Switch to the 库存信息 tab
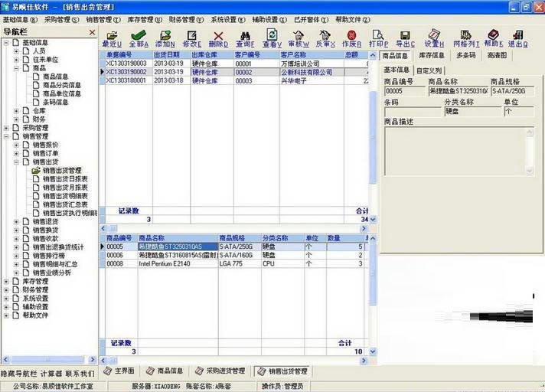Image resolution: width=545 pixels, height=392 pixels. (x=431, y=56)
